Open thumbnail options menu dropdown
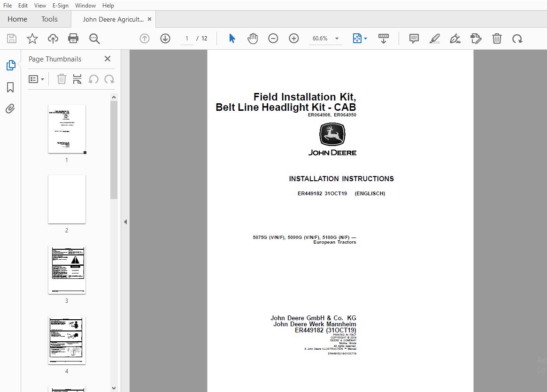 click(36, 79)
